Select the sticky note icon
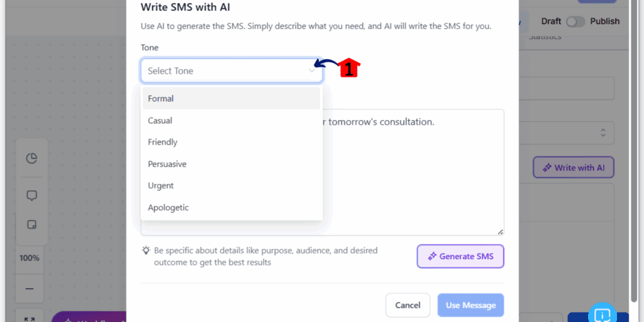This screenshot has height=322, width=644. tap(31, 225)
